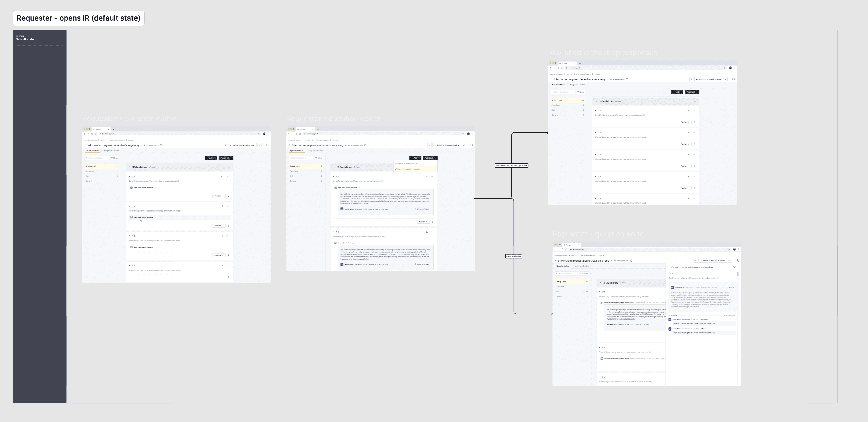
Task: Click the back arrow beside the title in dropdown-open mockup
Action: pos(289,145)
